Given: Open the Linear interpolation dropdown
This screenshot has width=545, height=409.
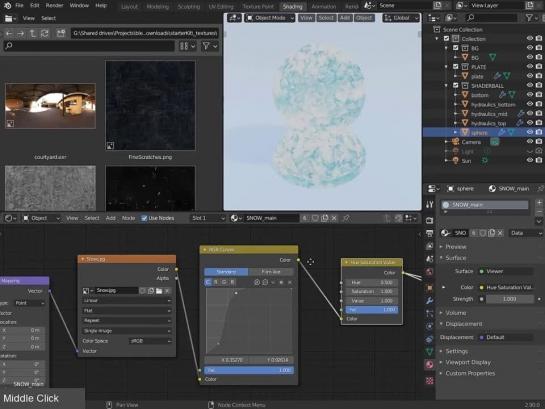Looking at the screenshot, I should pos(127,301).
